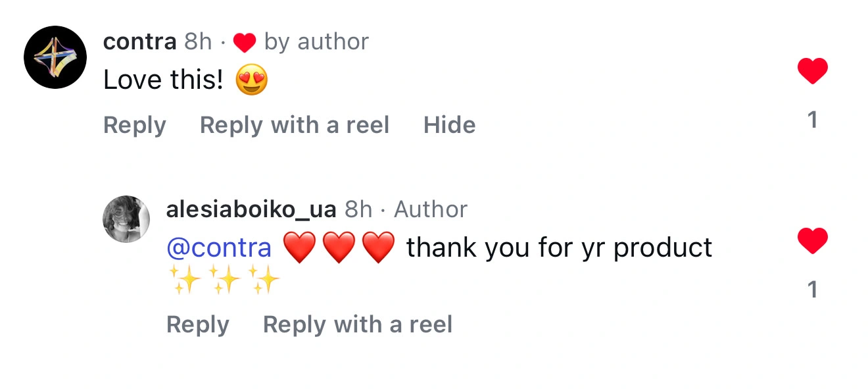This screenshot has width=868, height=389.
Task: Toggle the like heart on alesiaboiko_ua's reply
Action: (812, 241)
